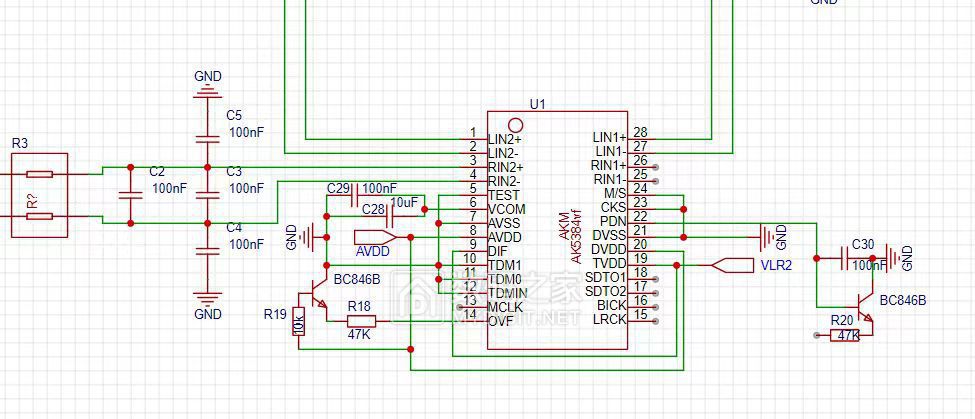975x419 pixels.
Task: Click the GND symbol above C5
Action: [x=207, y=88]
